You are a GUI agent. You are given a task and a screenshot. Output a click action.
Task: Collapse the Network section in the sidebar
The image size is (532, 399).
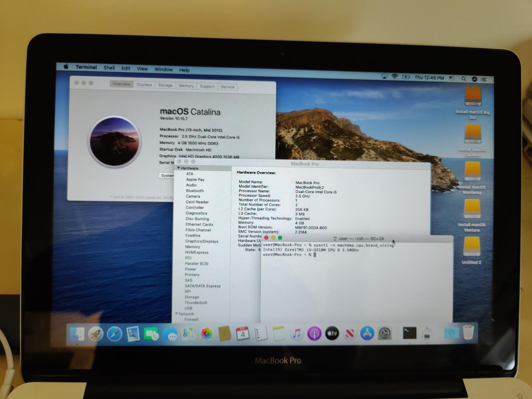[x=177, y=314]
